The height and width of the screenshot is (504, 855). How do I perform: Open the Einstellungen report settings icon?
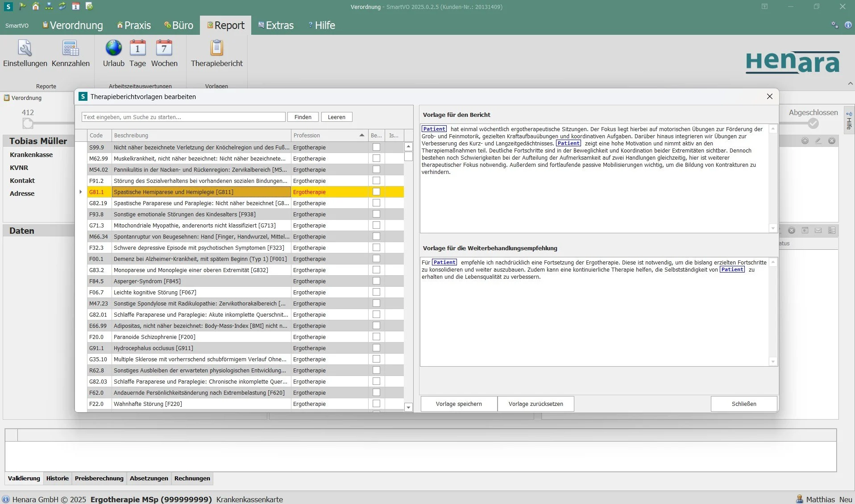[x=25, y=48]
